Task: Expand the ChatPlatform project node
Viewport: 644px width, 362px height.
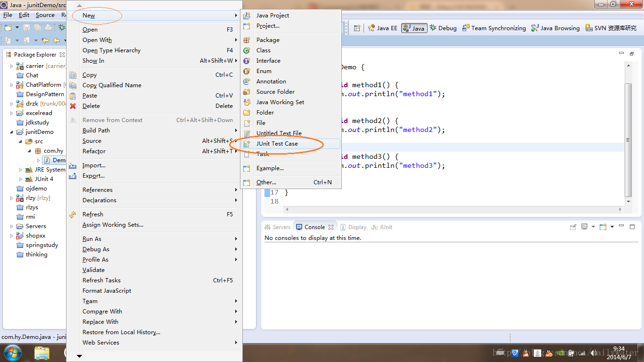Action: coord(12,85)
